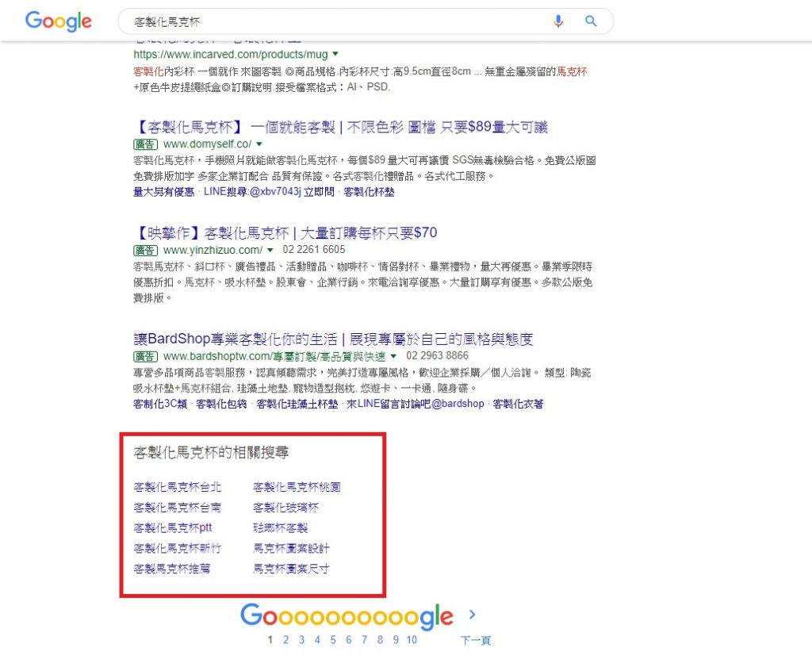Click the 客製化馬克杯的相關搜尋 heading
The width and height of the screenshot is (812, 671).
tap(211, 452)
